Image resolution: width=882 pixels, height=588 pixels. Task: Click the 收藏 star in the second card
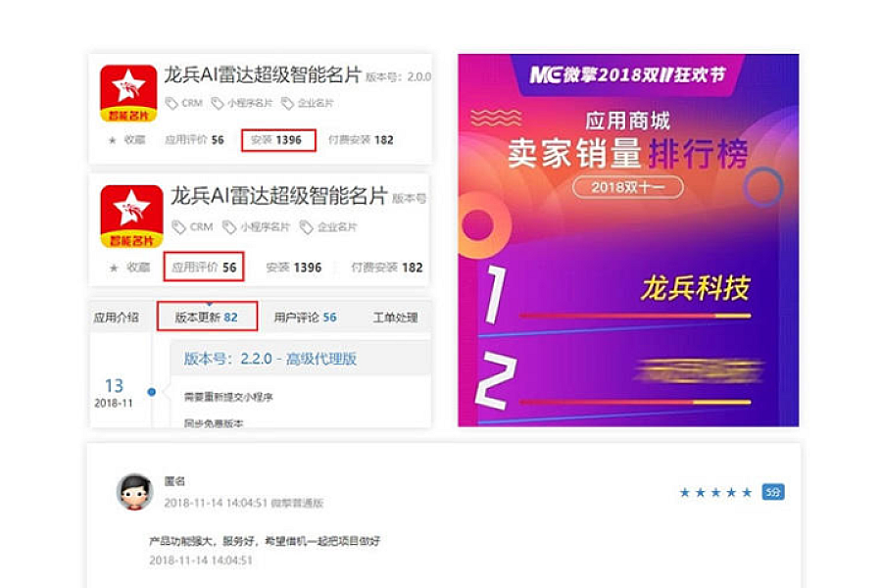coord(114,268)
